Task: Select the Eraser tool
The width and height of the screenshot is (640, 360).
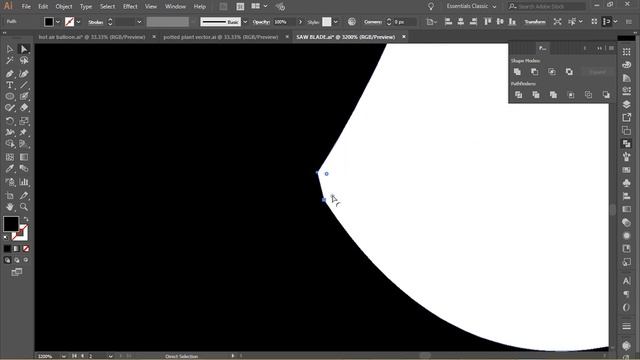Action: (x=24, y=108)
